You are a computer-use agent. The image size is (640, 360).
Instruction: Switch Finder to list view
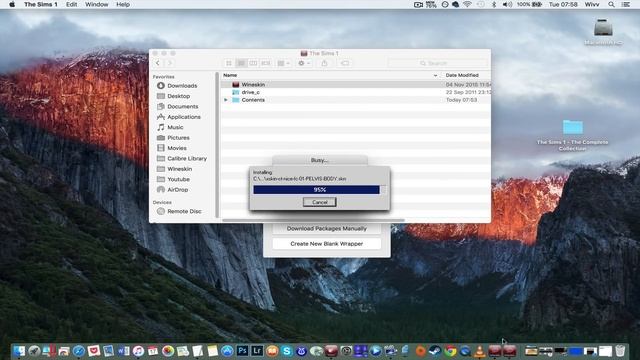click(241, 63)
